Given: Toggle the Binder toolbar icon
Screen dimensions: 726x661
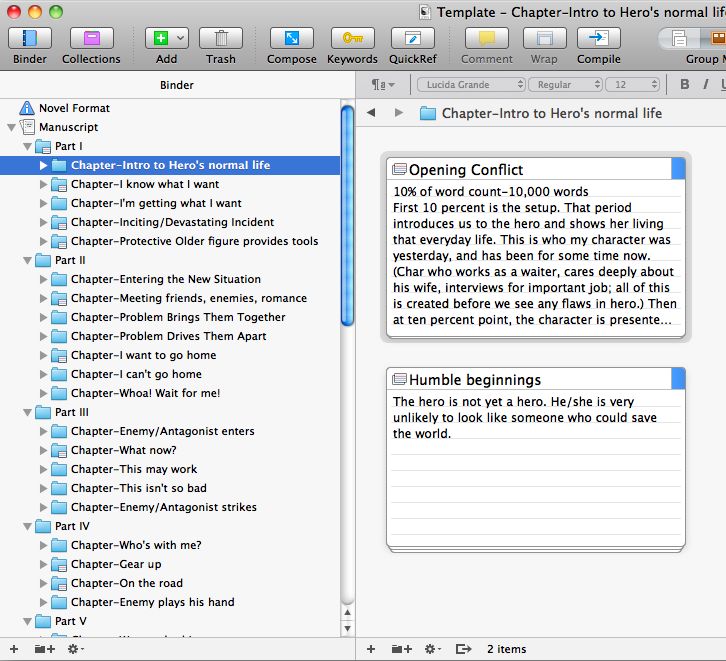Looking at the screenshot, I should tap(30, 38).
